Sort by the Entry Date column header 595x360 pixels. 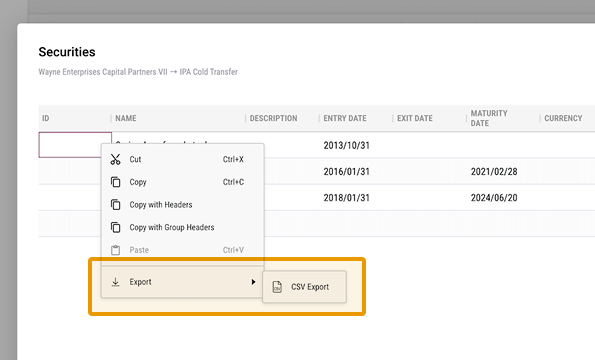tap(345, 118)
